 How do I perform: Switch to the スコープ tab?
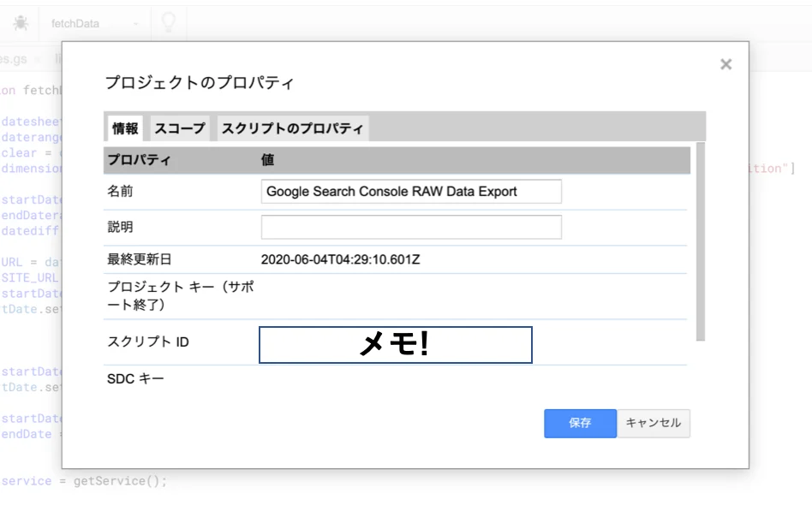(x=180, y=128)
